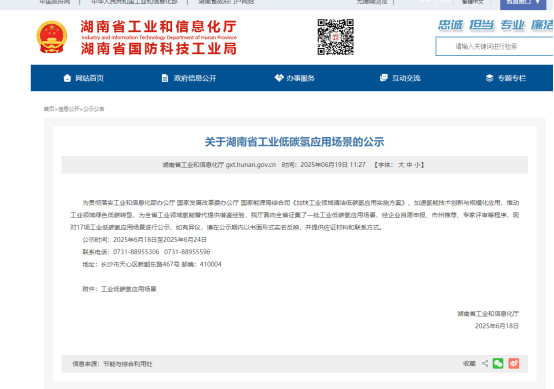This screenshot has width=554, height=389.
Task: Go to 首页 in the breadcrumb
Action: (49, 109)
